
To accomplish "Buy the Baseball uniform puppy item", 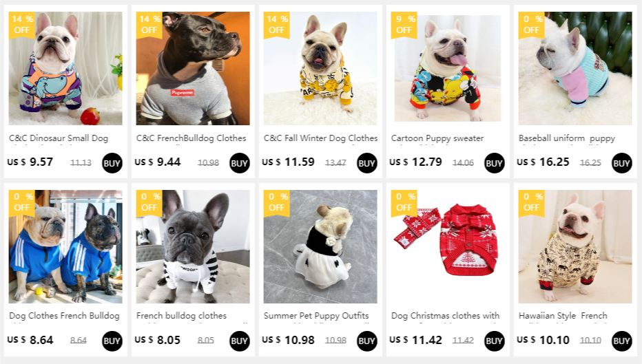I will pos(621,163).
